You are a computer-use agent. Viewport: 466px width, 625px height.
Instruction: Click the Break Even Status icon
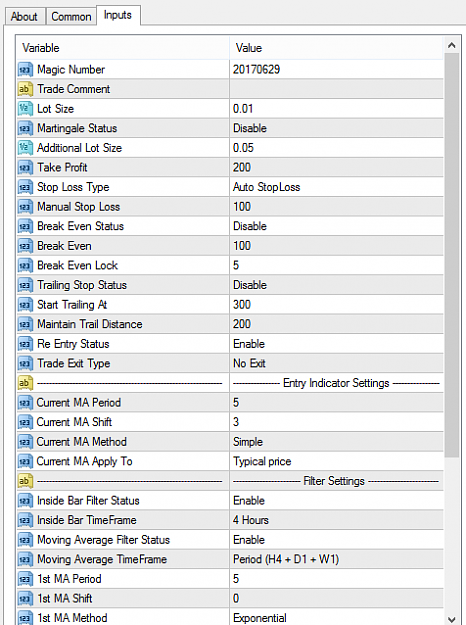tap(25, 226)
